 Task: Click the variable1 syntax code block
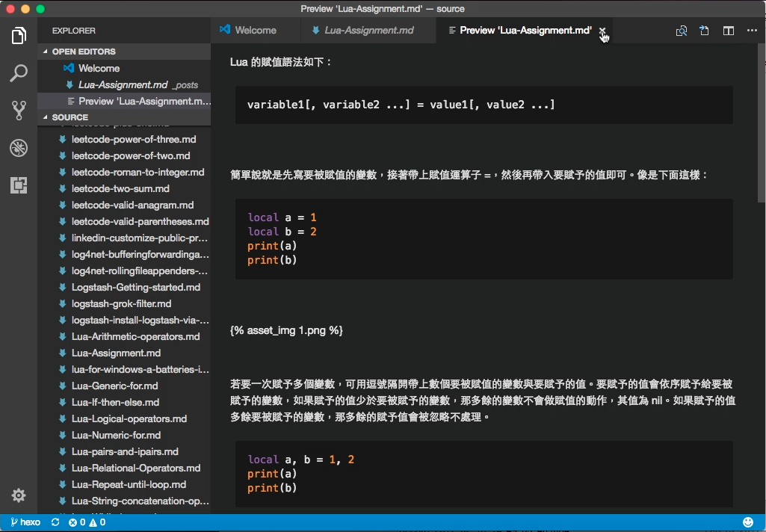coord(484,105)
